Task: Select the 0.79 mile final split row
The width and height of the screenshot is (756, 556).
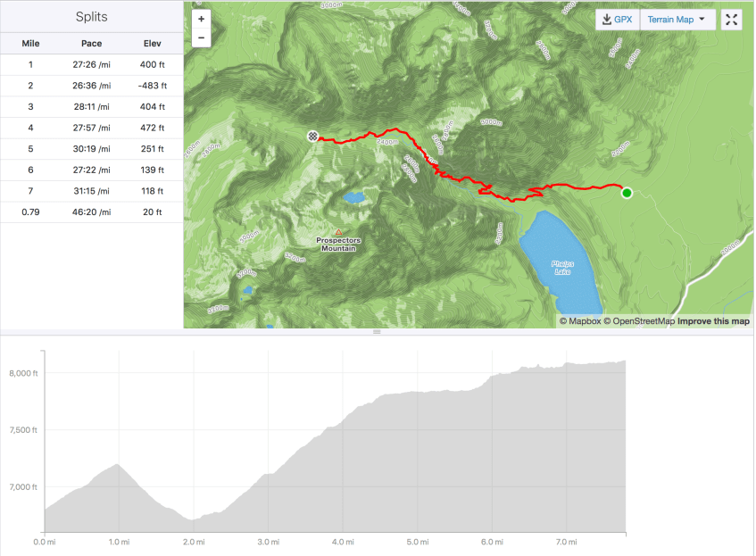Action: [92, 212]
